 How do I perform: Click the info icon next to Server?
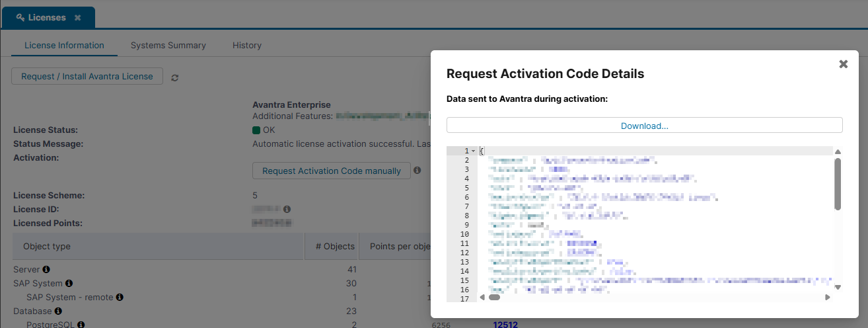[46, 270]
